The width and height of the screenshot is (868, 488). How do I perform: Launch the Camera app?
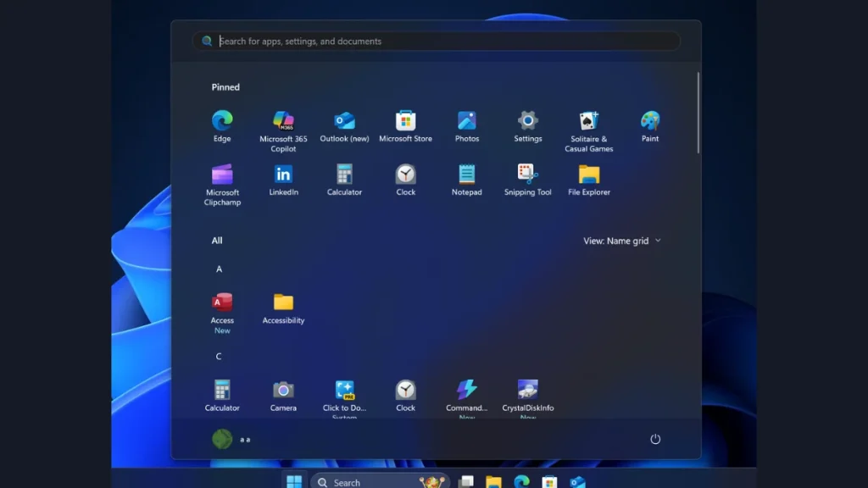(x=283, y=396)
